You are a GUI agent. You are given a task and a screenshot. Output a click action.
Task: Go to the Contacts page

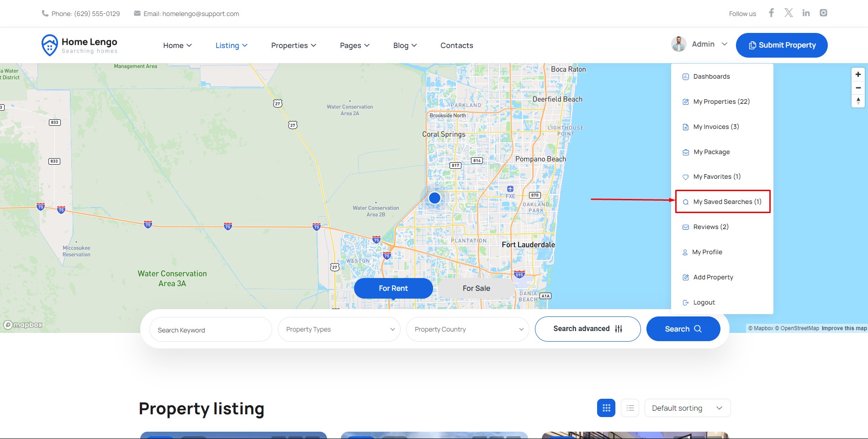[x=456, y=45]
